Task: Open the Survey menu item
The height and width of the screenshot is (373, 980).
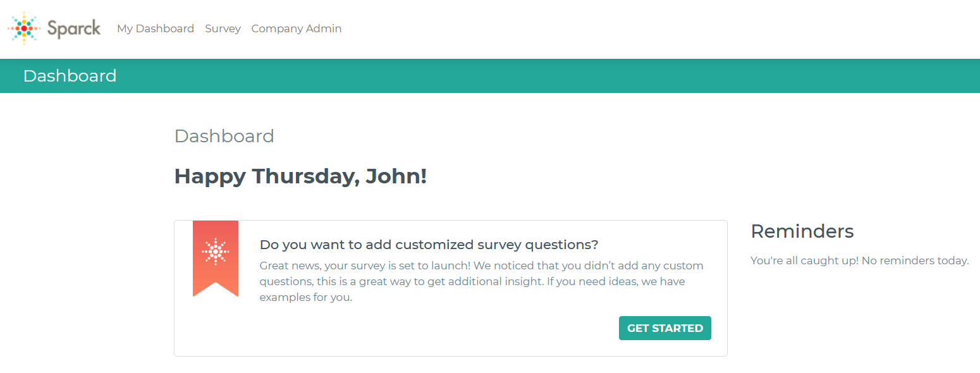Action: [x=223, y=28]
